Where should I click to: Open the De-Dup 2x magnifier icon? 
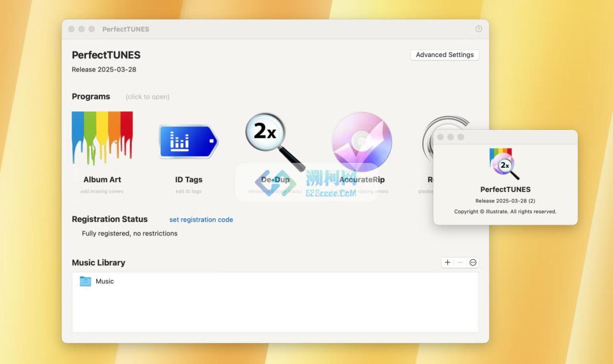(x=275, y=142)
